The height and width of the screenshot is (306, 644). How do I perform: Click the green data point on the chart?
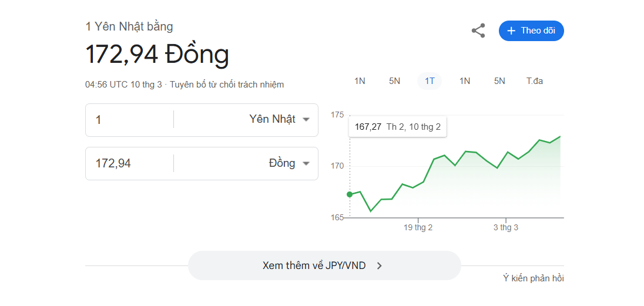(x=350, y=194)
